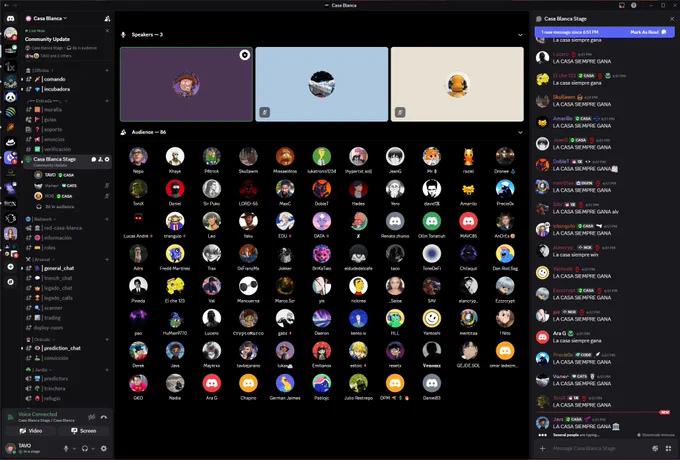Toggle noise suppression icon in voice panel
The width and height of the screenshot is (680, 460).
tap(92, 417)
